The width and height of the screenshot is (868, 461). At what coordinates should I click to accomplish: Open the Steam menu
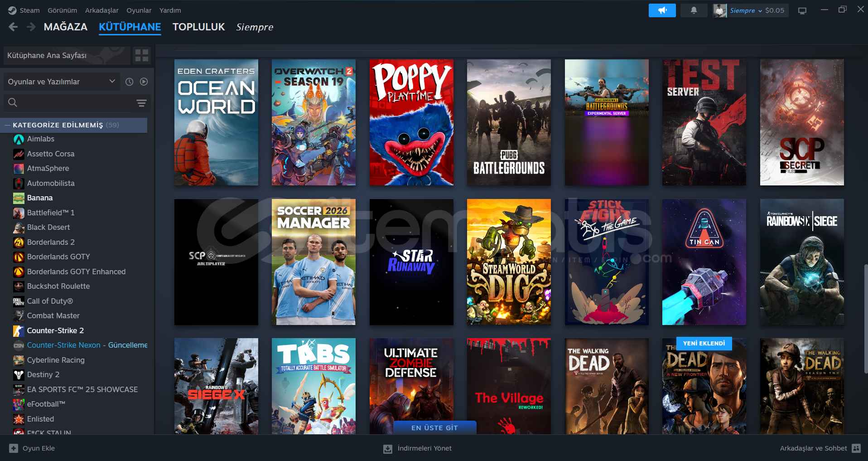click(29, 10)
